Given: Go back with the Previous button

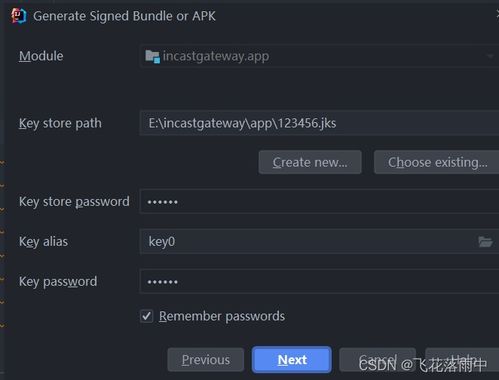Looking at the screenshot, I should (206, 360).
